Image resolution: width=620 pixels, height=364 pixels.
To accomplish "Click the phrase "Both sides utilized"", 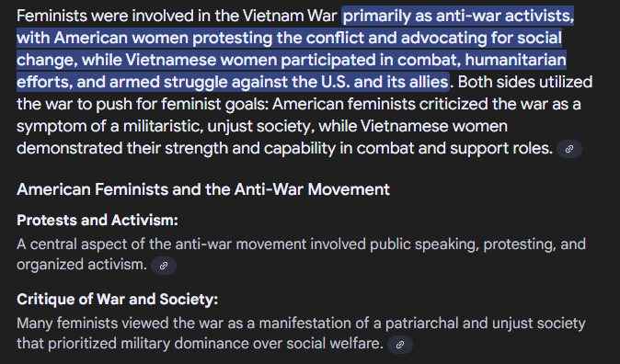I will 525,82.
